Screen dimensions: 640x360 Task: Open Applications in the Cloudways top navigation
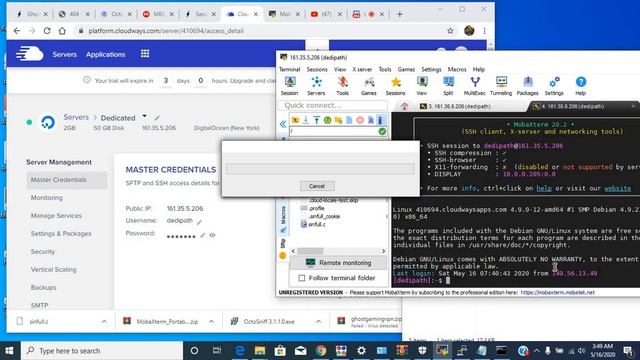[105, 54]
